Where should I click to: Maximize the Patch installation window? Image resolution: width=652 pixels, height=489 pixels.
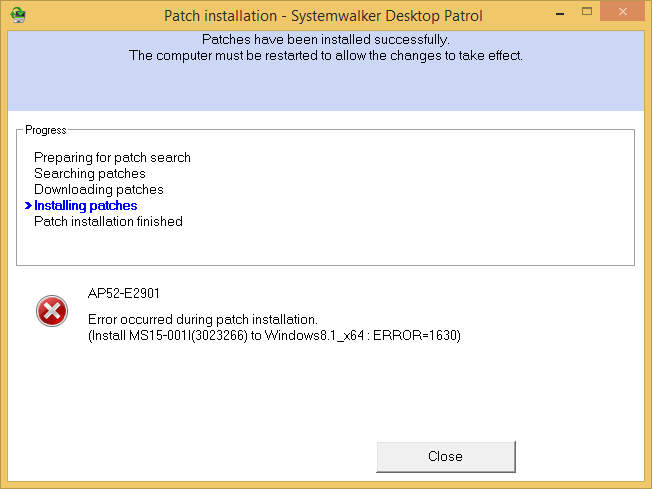click(587, 12)
